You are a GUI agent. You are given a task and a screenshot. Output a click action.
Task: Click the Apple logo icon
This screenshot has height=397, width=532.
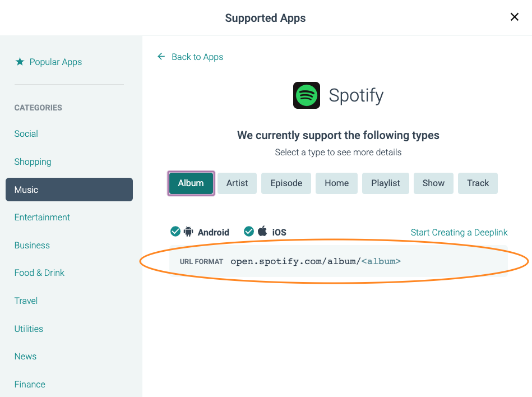click(x=262, y=230)
